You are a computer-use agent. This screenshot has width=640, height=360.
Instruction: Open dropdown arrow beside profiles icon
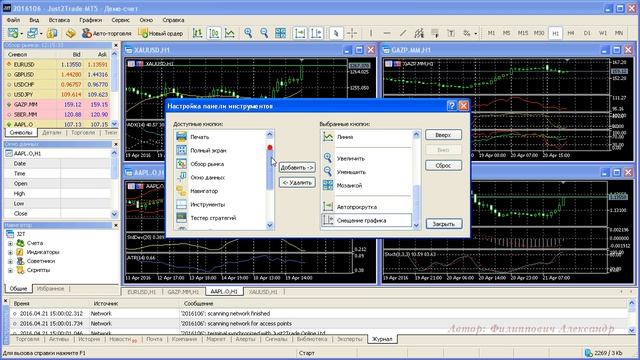[41, 33]
